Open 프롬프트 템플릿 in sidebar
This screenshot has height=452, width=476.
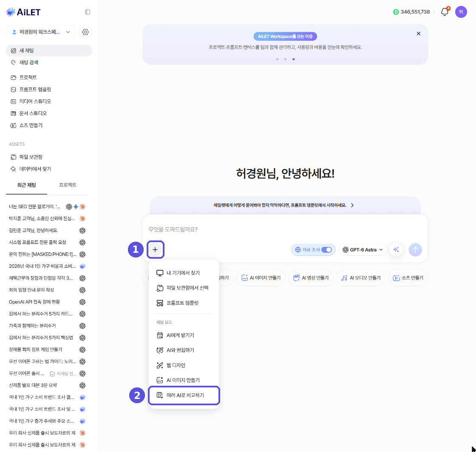point(49,90)
